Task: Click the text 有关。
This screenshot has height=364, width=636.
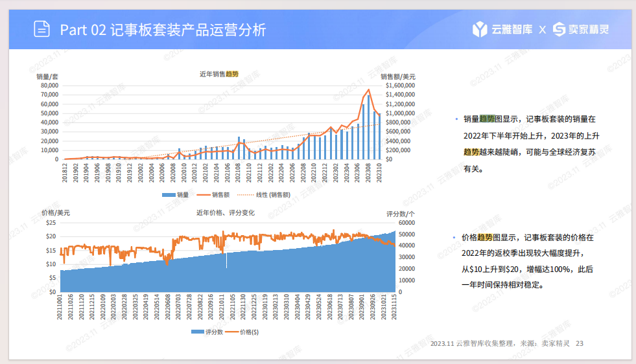Action: pos(473,169)
